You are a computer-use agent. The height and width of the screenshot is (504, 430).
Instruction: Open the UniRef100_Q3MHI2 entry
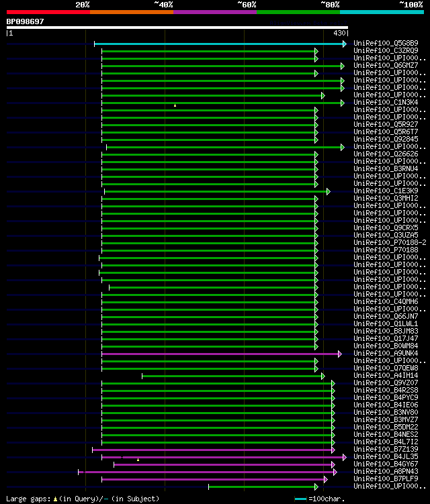point(386,199)
